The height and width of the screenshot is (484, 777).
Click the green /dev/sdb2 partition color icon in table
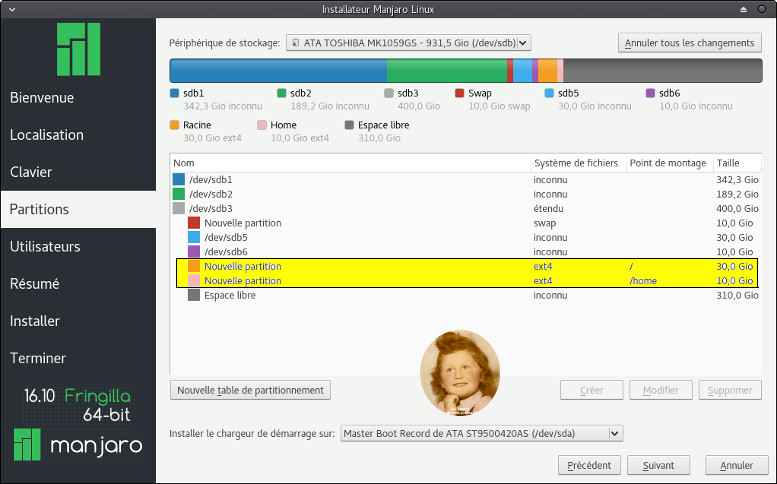pos(179,194)
